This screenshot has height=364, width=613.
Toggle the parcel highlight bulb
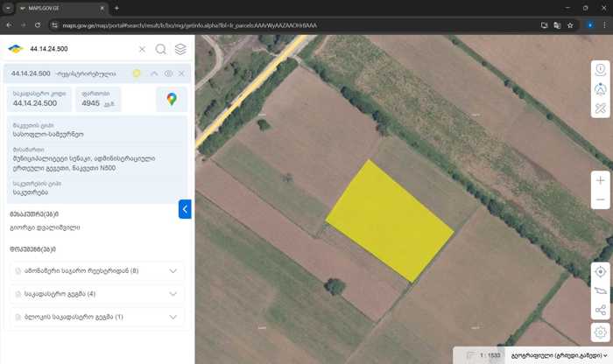[137, 73]
